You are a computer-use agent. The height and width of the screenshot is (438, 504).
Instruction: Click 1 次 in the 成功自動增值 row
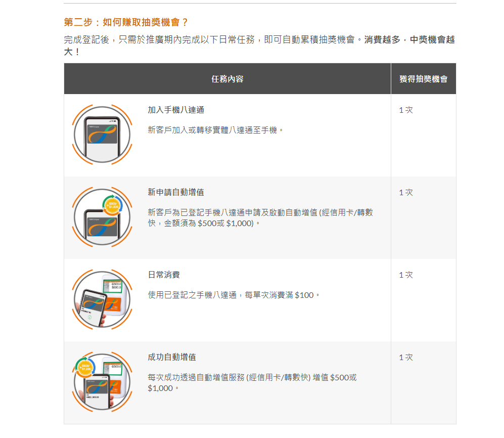405,357
